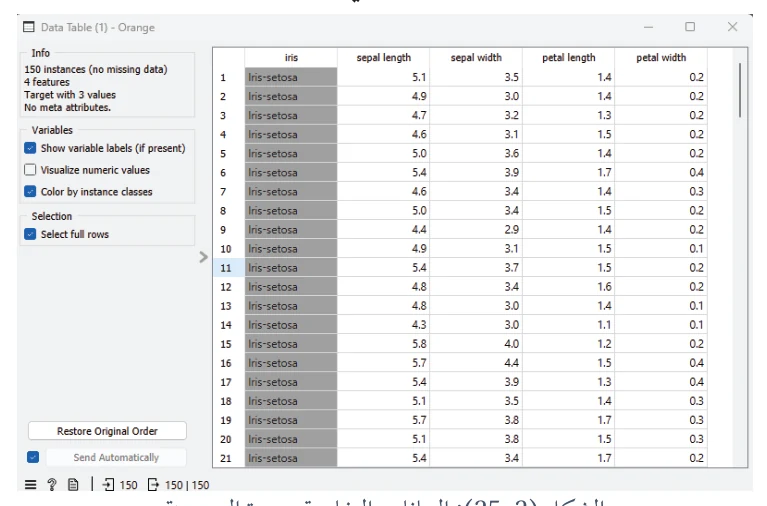Toggle Color by instance classes

point(30,191)
